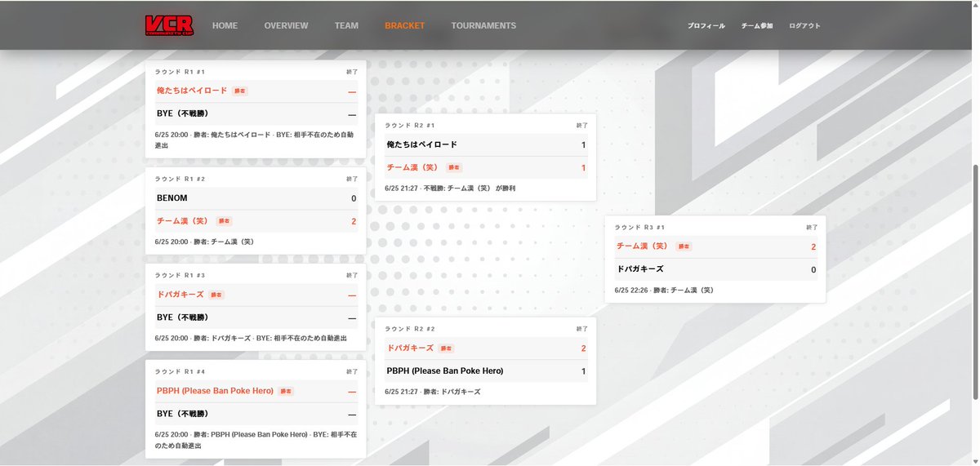Click the ログアウト link
The image size is (980, 466).
point(804,26)
